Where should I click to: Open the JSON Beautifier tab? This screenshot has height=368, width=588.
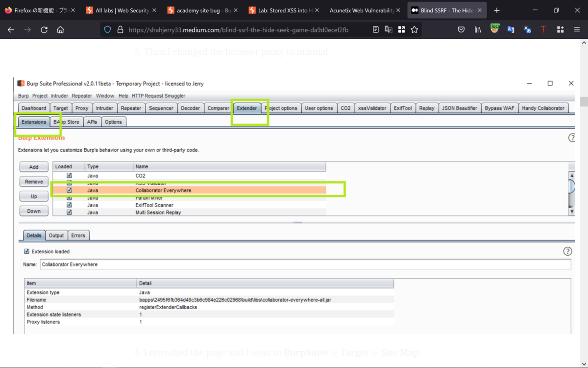point(459,108)
